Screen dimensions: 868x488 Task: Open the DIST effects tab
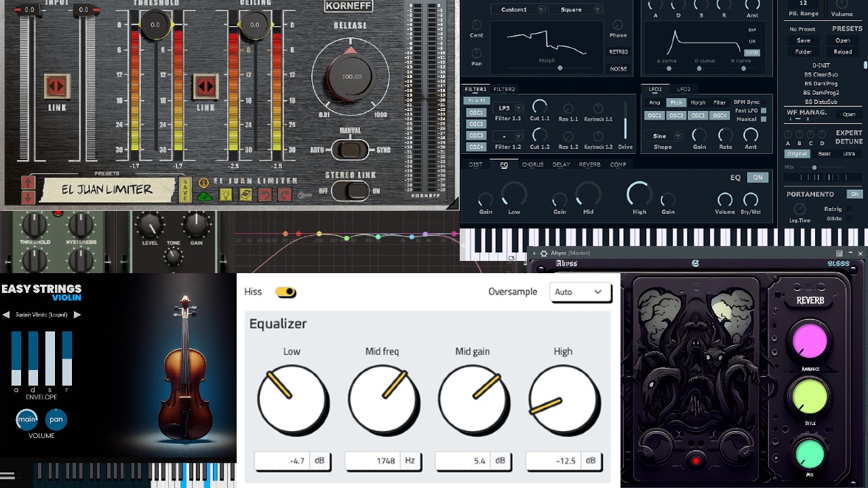point(476,165)
